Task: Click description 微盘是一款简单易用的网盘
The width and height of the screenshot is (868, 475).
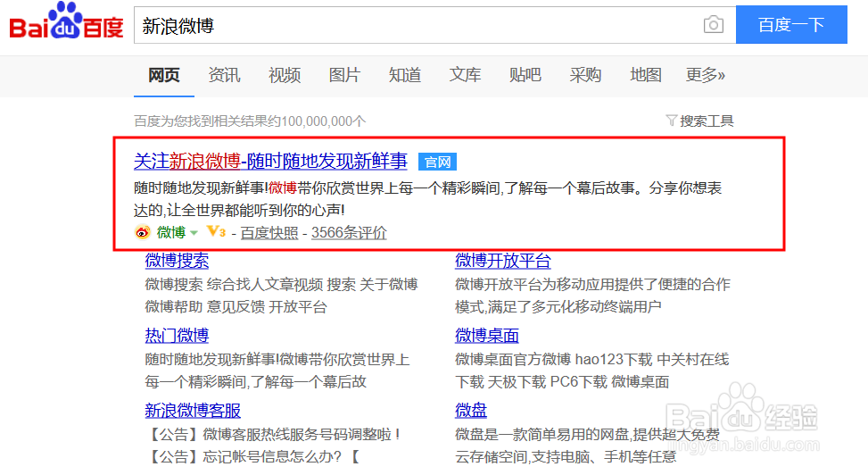Action: coord(587,435)
